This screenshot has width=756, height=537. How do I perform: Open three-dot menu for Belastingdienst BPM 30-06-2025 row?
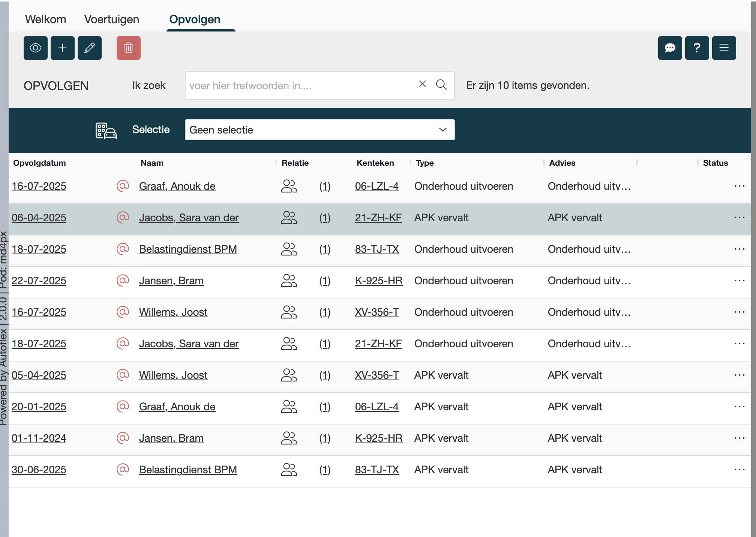(739, 469)
